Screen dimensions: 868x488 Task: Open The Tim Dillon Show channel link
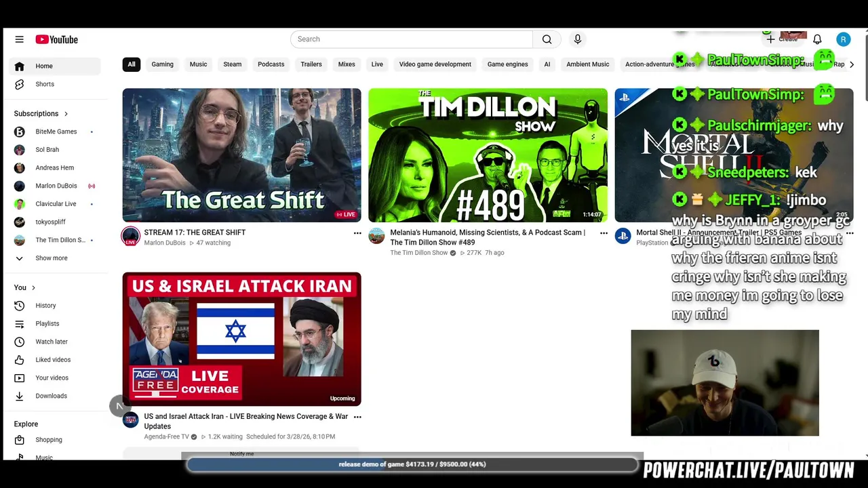point(419,253)
